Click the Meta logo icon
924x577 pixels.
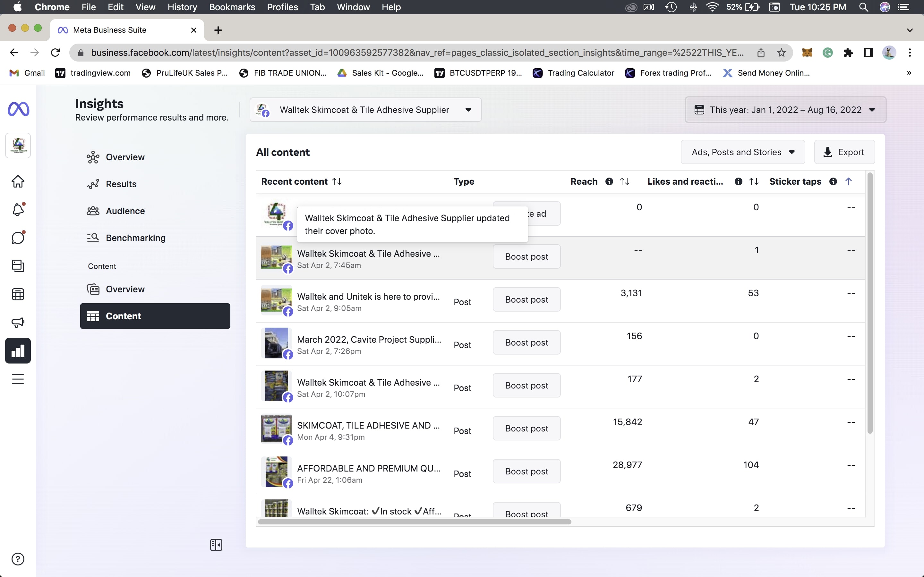(18, 110)
